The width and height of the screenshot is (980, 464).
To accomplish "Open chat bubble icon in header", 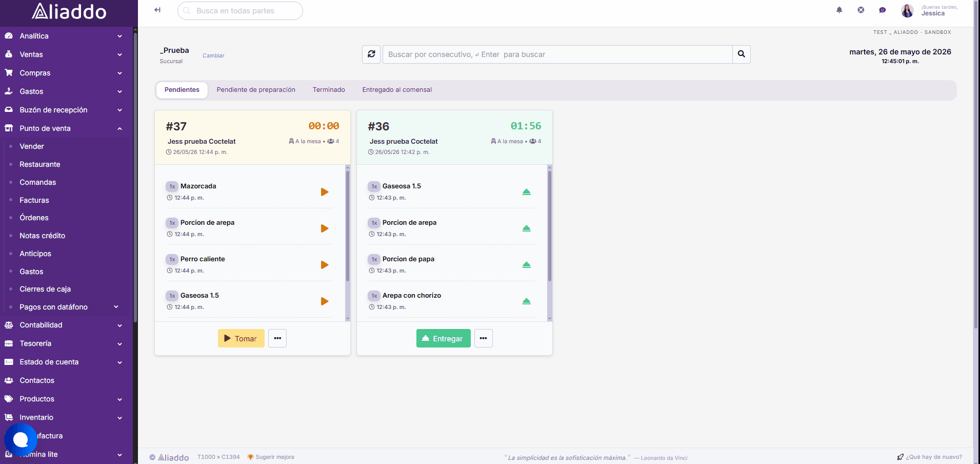I will point(883,10).
